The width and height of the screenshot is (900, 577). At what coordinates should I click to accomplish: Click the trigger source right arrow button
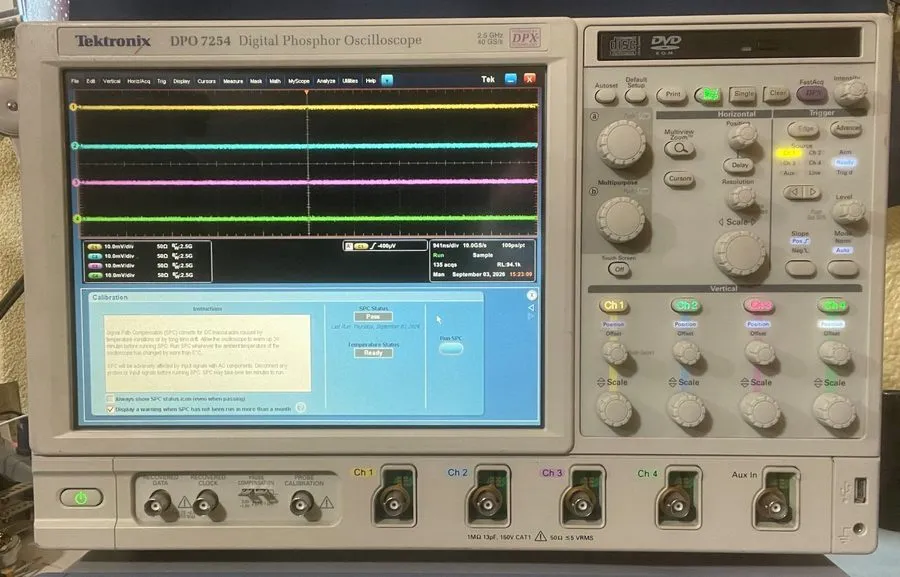(x=812, y=192)
